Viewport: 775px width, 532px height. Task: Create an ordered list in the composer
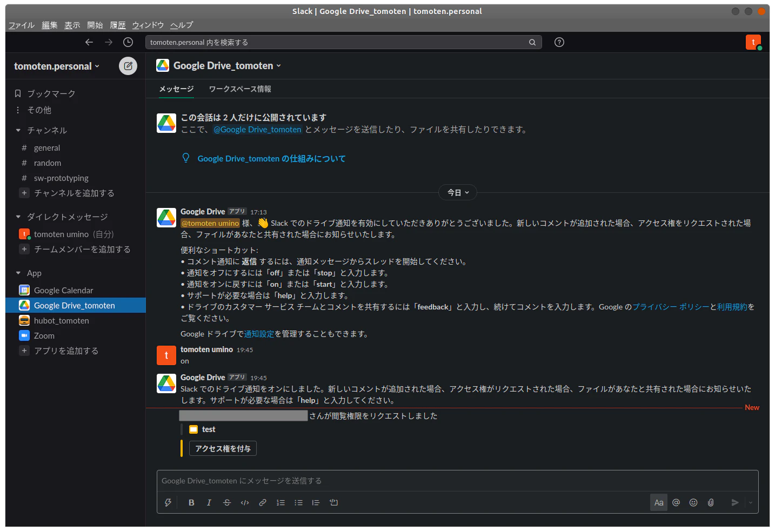(280, 502)
